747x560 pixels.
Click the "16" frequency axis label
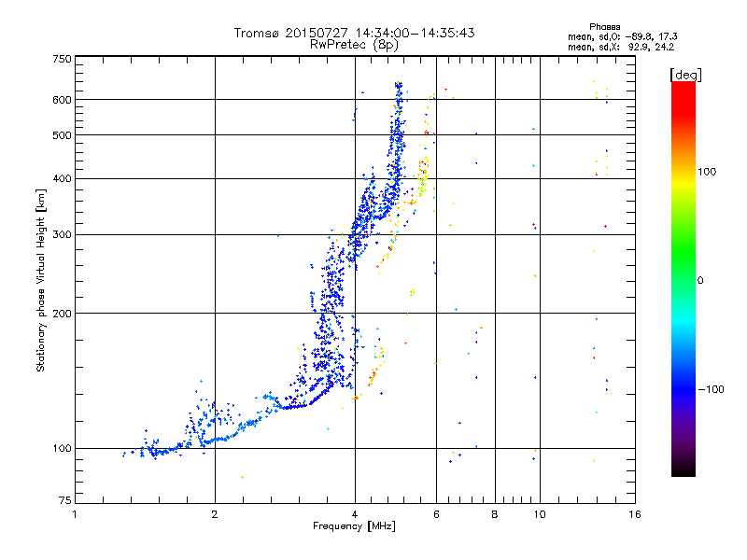(635, 514)
